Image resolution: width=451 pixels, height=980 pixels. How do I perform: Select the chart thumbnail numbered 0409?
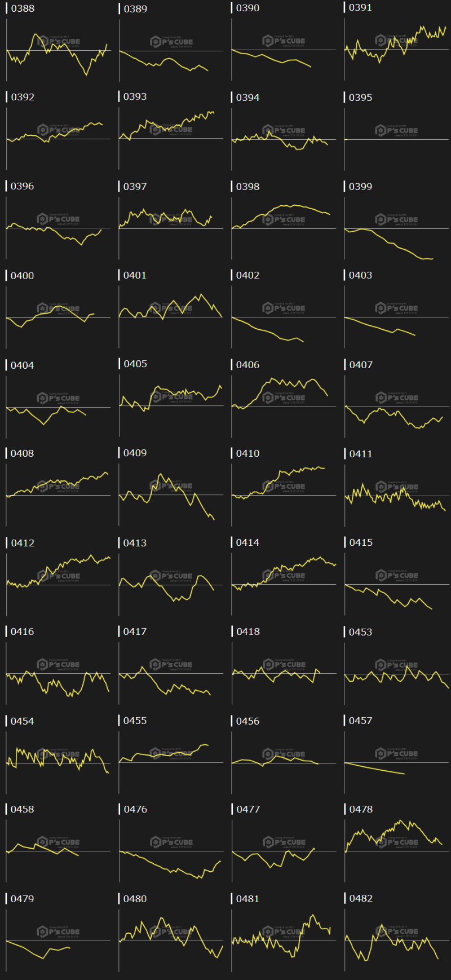pyautogui.click(x=171, y=495)
